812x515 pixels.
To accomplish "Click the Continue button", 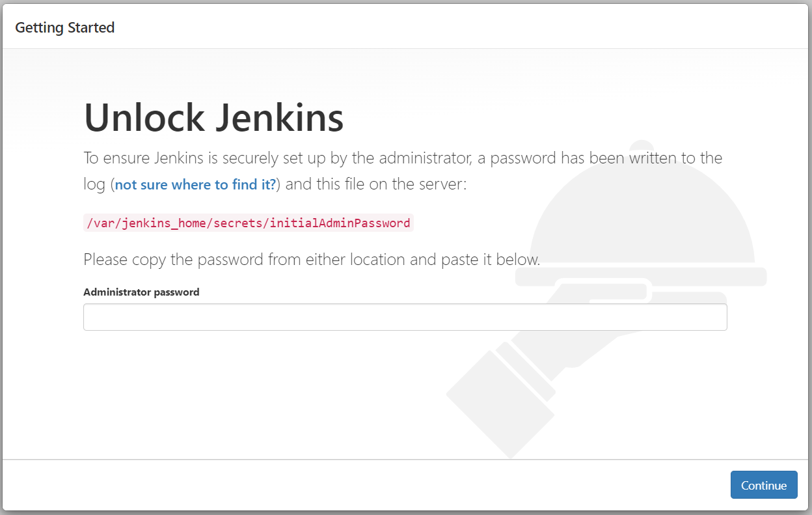I will [x=764, y=485].
